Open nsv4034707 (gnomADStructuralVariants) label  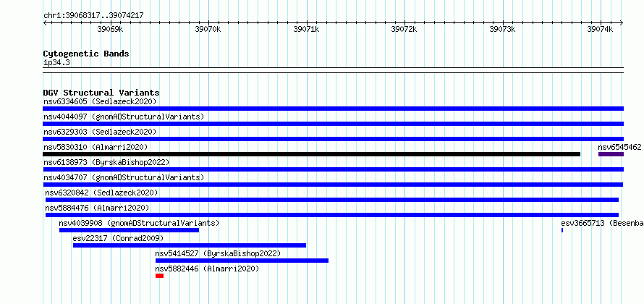pos(124,177)
